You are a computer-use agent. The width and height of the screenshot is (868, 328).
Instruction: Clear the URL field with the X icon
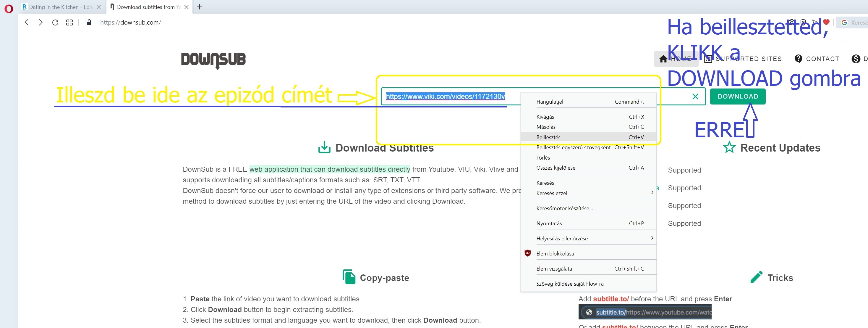click(x=695, y=97)
